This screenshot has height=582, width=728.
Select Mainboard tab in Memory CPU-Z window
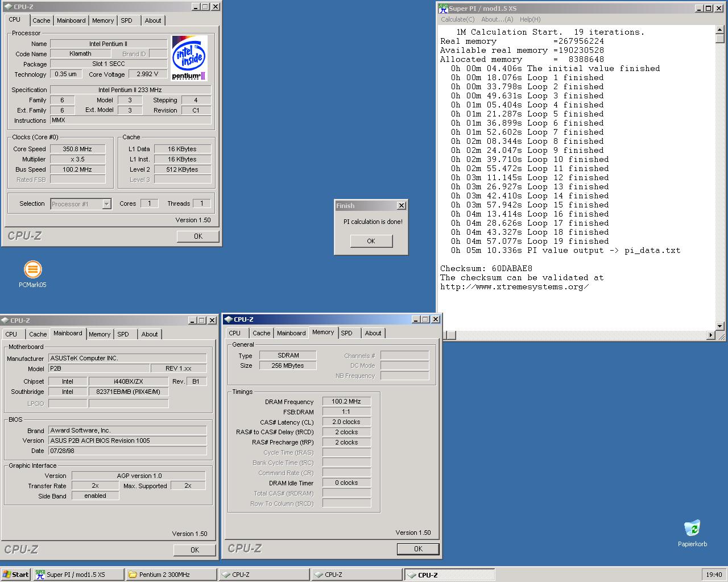click(x=291, y=333)
